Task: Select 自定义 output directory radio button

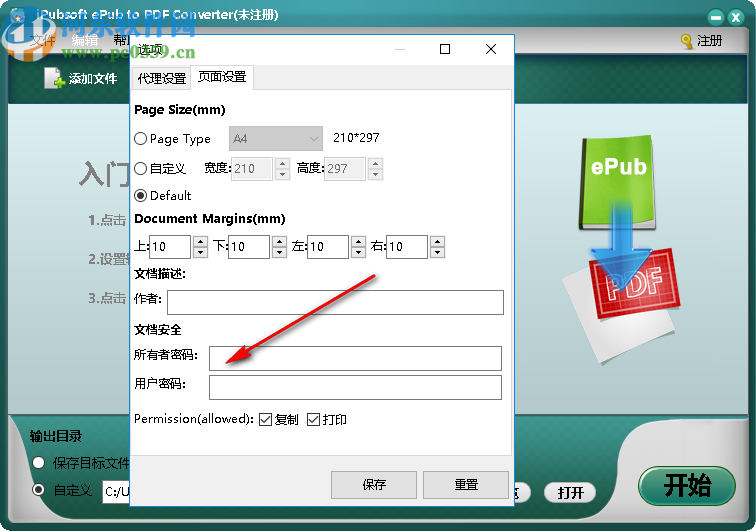Action: pos(39,490)
